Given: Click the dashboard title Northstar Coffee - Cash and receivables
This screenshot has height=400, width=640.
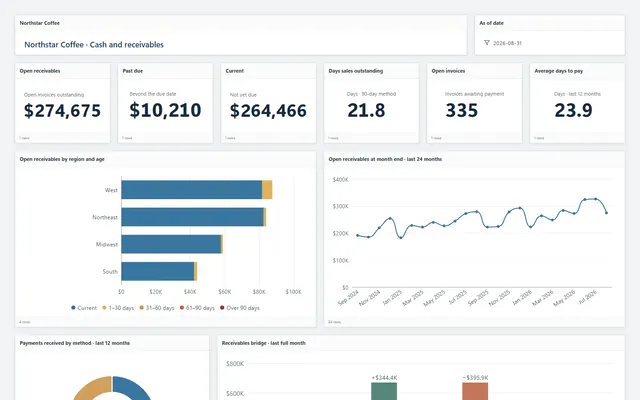Looking at the screenshot, I should tap(94, 45).
